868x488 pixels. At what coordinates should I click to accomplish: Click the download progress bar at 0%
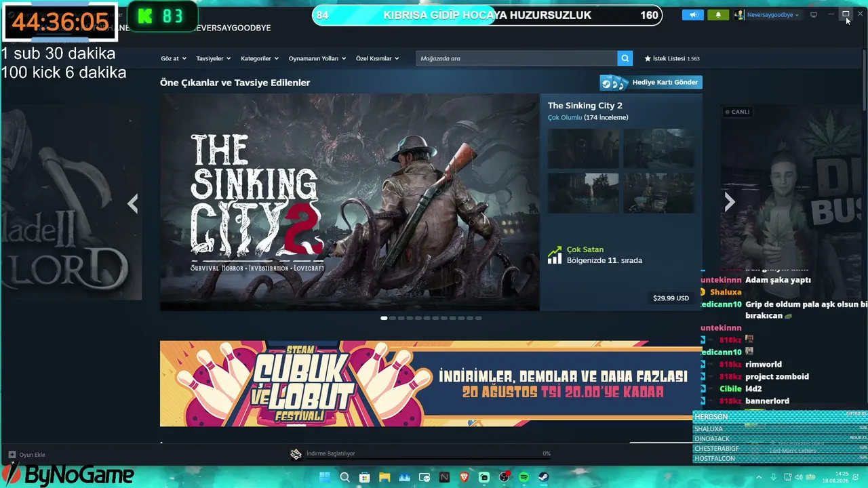(x=429, y=460)
